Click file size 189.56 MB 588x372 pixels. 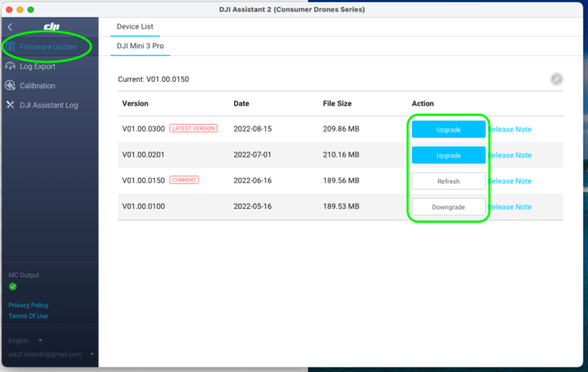coord(341,181)
